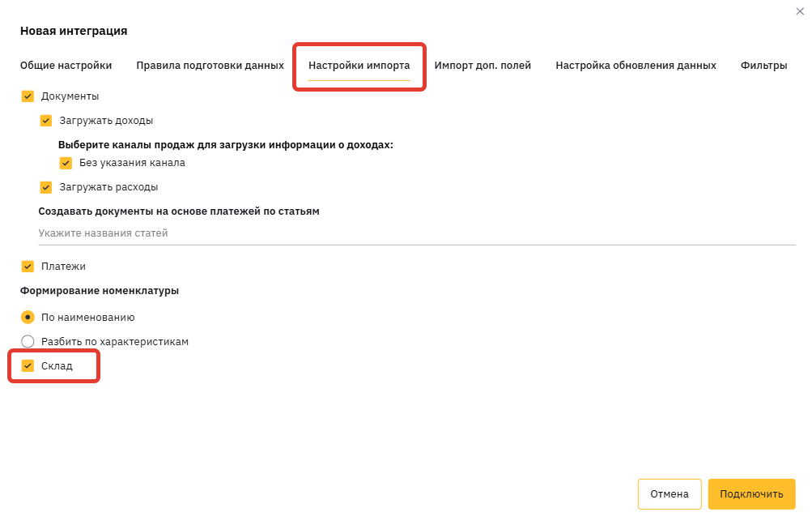Uncheck the Склад checkbox
Image resolution: width=812 pixels, height=521 pixels.
point(28,366)
